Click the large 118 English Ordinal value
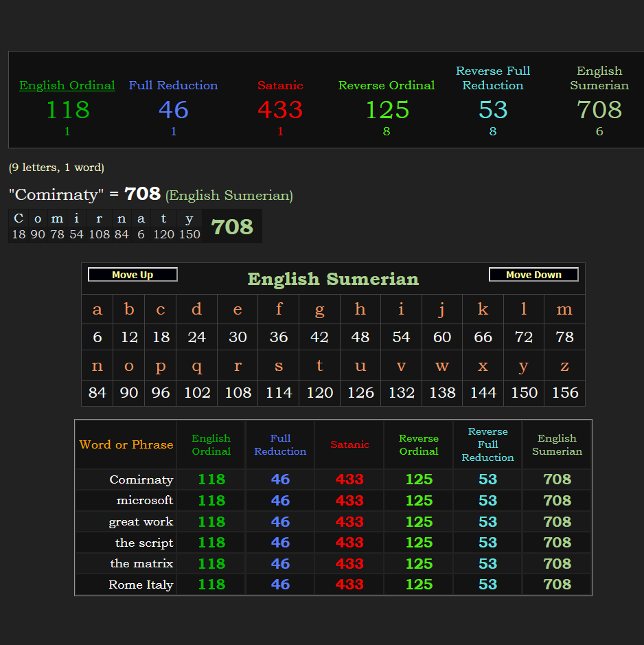The height and width of the screenshot is (645, 644). coord(67,110)
